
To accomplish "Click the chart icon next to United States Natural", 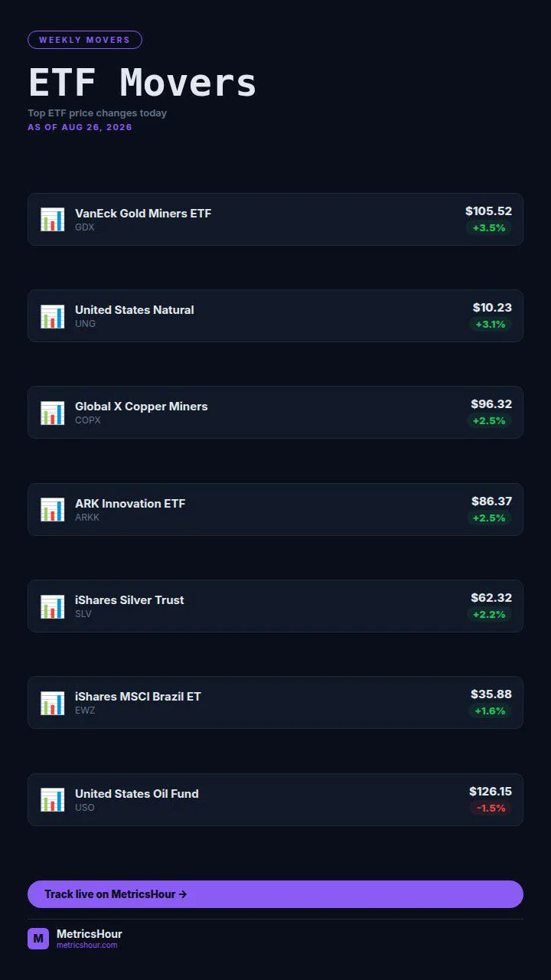I will tap(53, 315).
